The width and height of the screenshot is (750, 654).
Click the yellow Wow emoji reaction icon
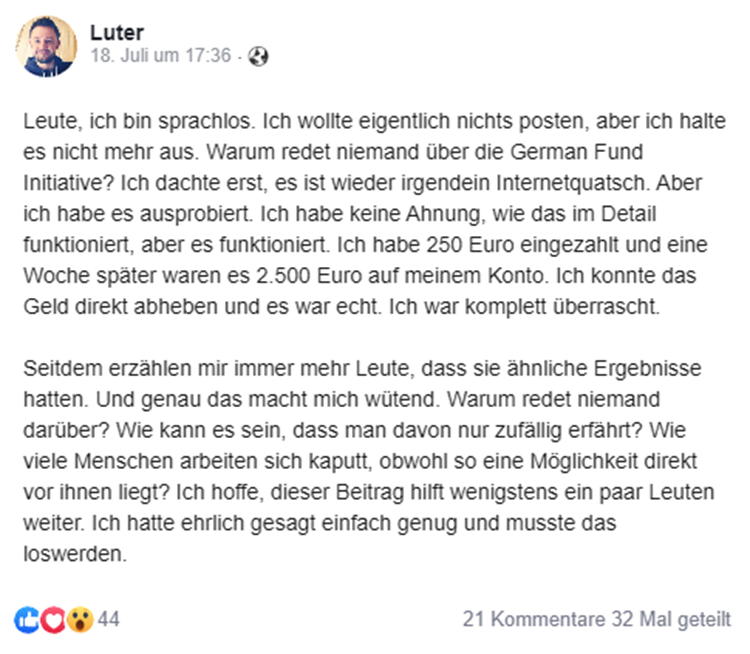(80, 620)
